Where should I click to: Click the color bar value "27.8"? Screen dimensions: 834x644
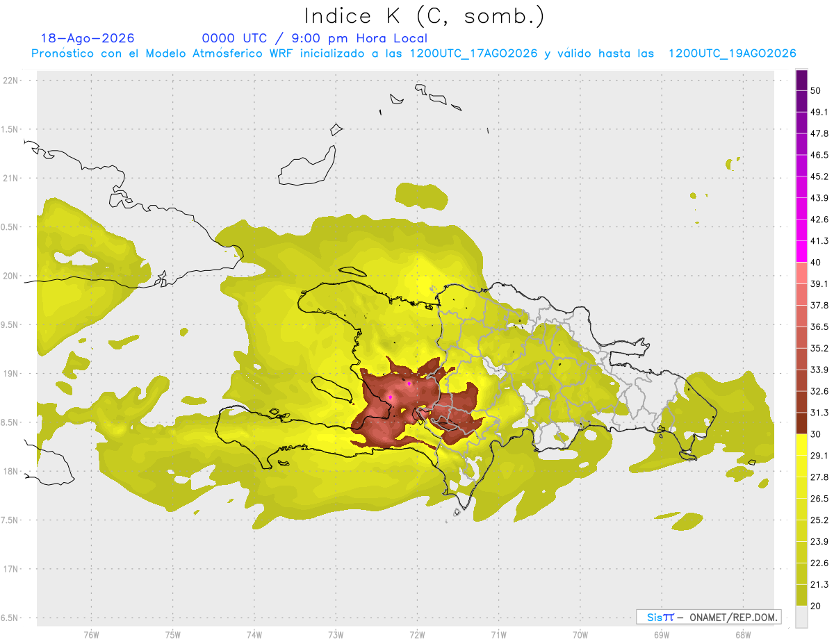[x=819, y=477]
